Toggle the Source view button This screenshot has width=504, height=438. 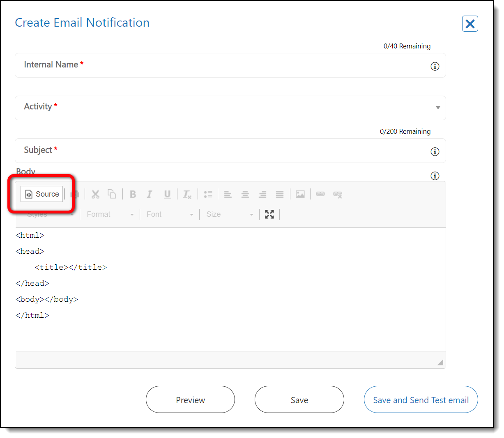(42, 194)
